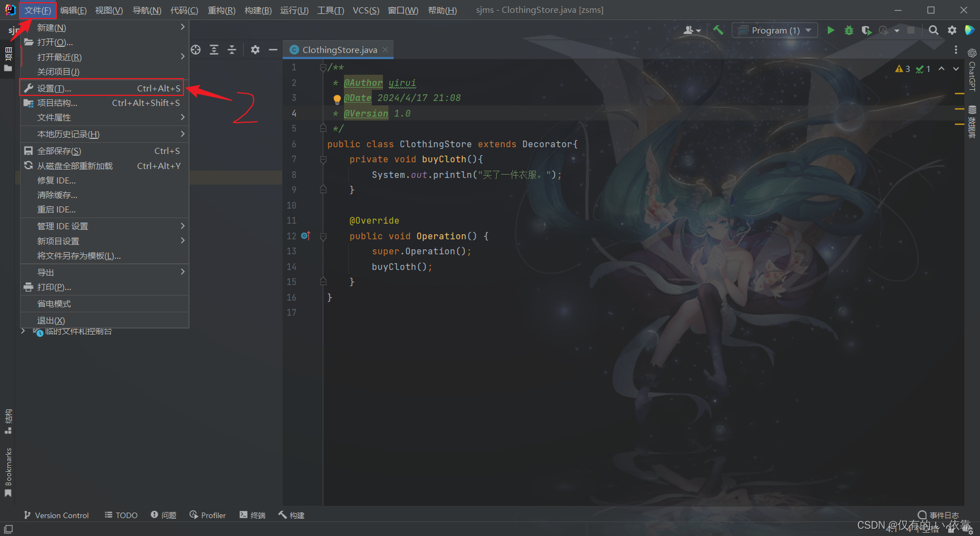Image resolution: width=980 pixels, height=536 pixels.
Task: Start debugging with the bug icon
Action: click(848, 30)
